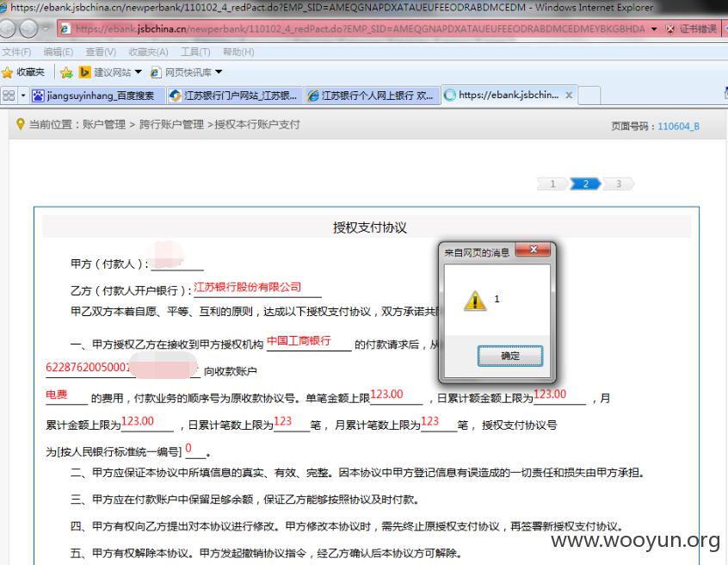Open the 收藏夹 favorites star button

click(x=24, y=72)
